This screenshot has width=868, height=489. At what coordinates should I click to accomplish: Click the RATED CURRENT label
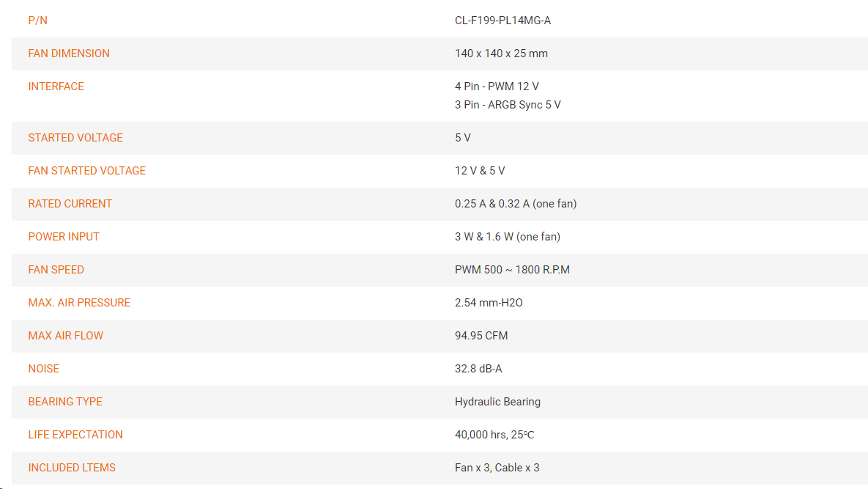pos(70,204)
